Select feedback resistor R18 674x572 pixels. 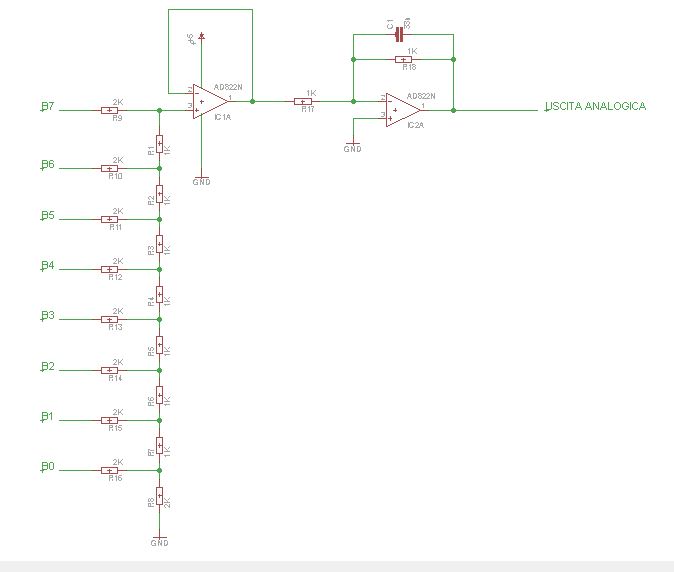pyautogui.click(x=403, y=59)
